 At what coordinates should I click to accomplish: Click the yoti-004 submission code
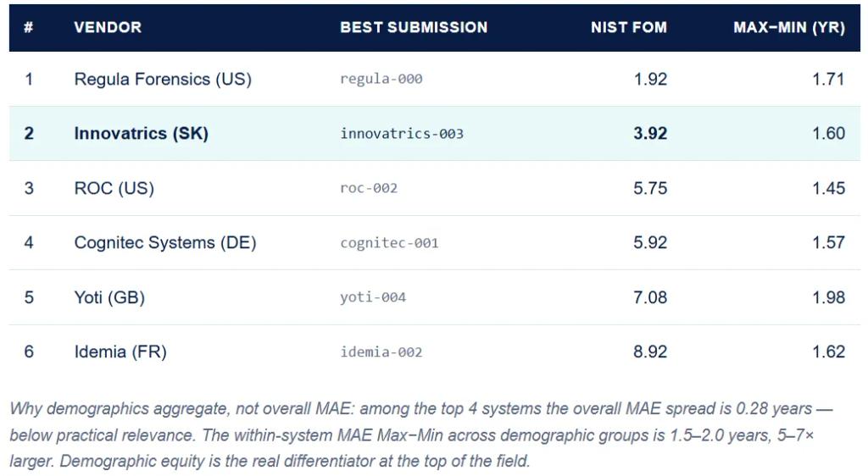[373, 297]
